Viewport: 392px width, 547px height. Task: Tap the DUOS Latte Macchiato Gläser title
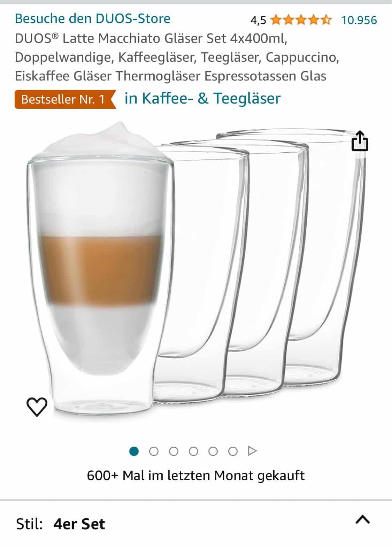click(177, 57)
